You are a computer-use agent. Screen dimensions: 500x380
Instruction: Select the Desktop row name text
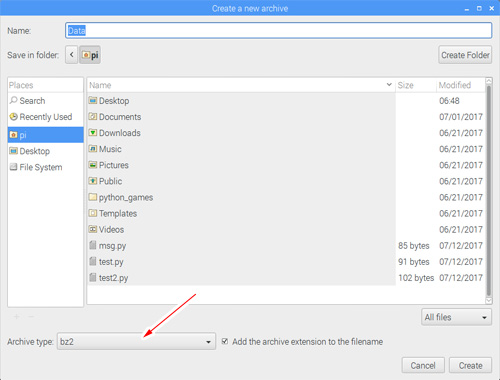click(x=114, y=101)
